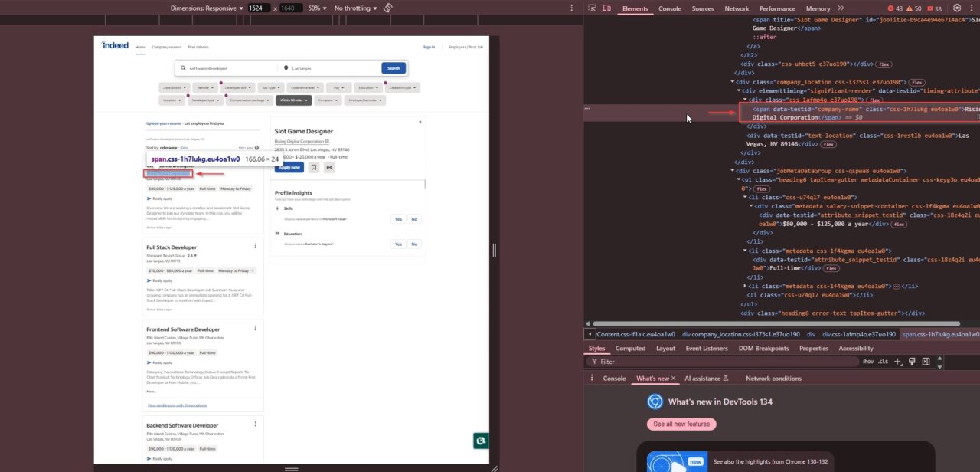Open the 50% zoom dropdown
The height and width of the screenshot is (472, 980).
[317, 8]
